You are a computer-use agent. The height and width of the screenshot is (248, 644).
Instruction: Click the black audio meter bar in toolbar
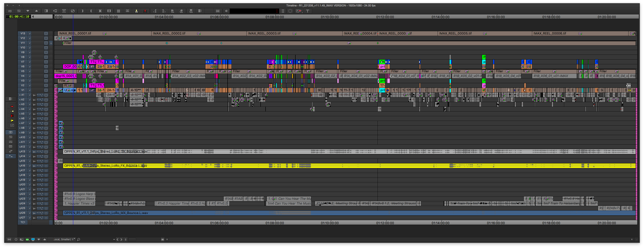[x=254, y=11]
